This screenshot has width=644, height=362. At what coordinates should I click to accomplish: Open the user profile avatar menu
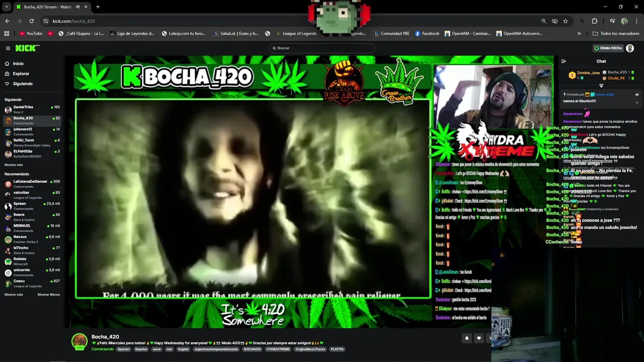tap(630, 48)
